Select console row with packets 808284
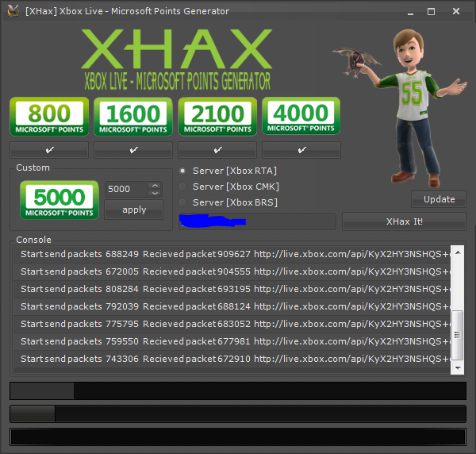Screen dimensions: 476x454 point(232,289)
